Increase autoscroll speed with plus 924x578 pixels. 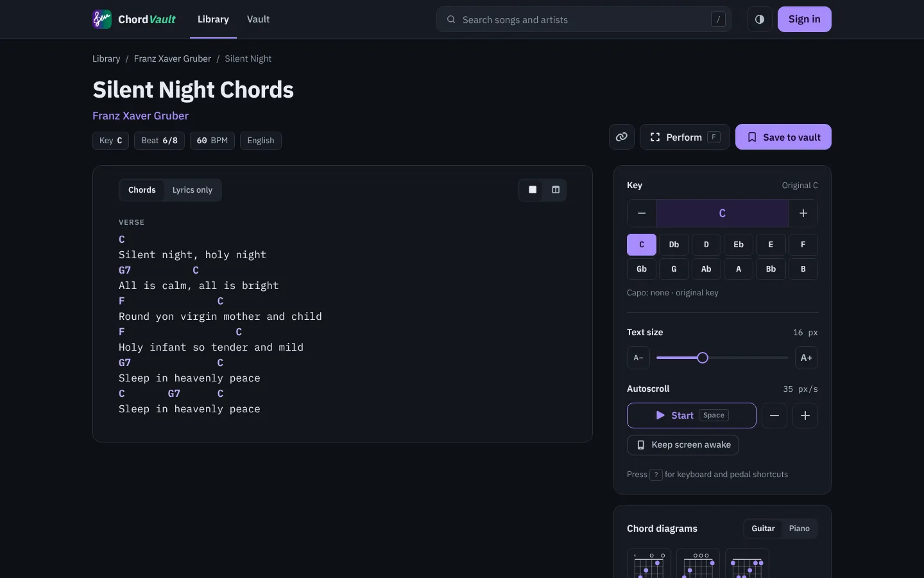pos(805,416)
